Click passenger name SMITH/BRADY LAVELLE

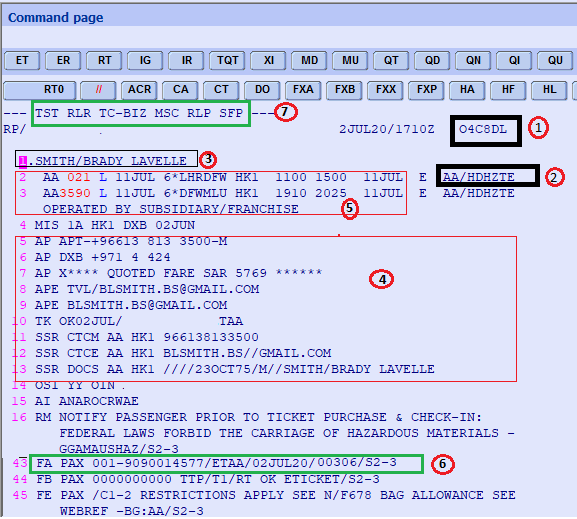pos(111,161)
